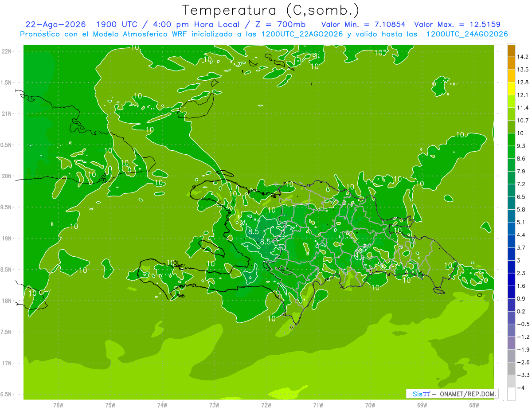Pick the blue legend swatch between 3.7 and 4.4
532x411 pixels.
click(x=511, y=242)
